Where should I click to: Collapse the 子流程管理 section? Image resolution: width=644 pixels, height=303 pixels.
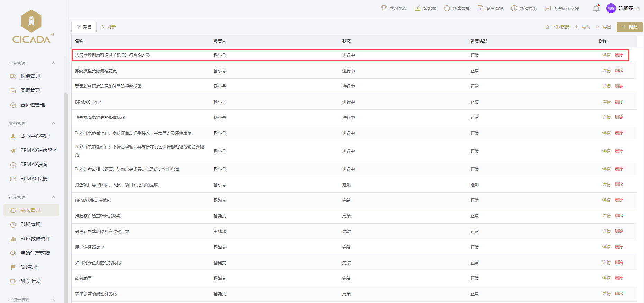pyautogui.click(x=53, y=300)
